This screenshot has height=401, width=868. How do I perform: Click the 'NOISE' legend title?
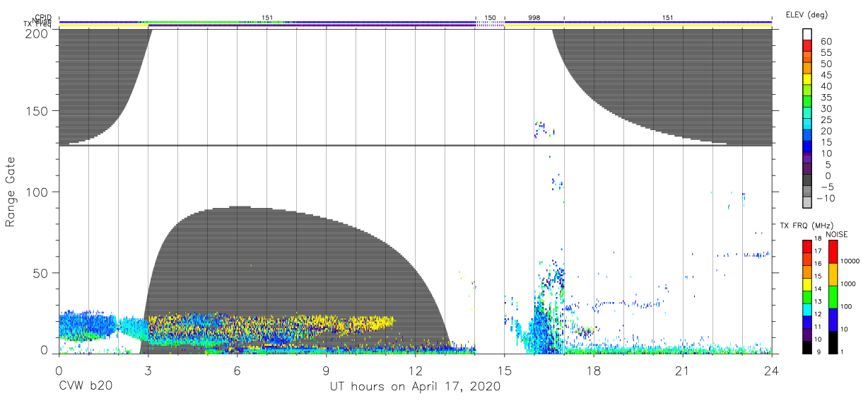tap(837, 233)
